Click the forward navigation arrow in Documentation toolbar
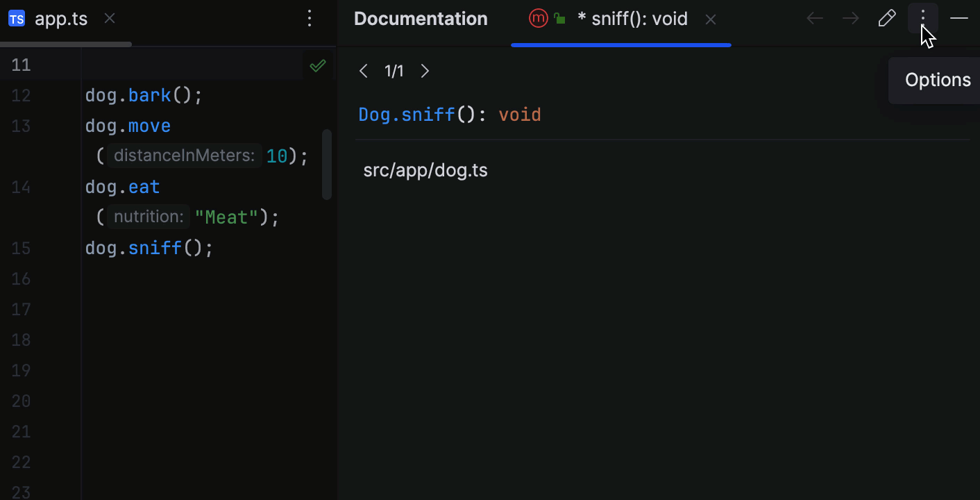Screen dimensions: 980x500 click(x=850, y=18)
